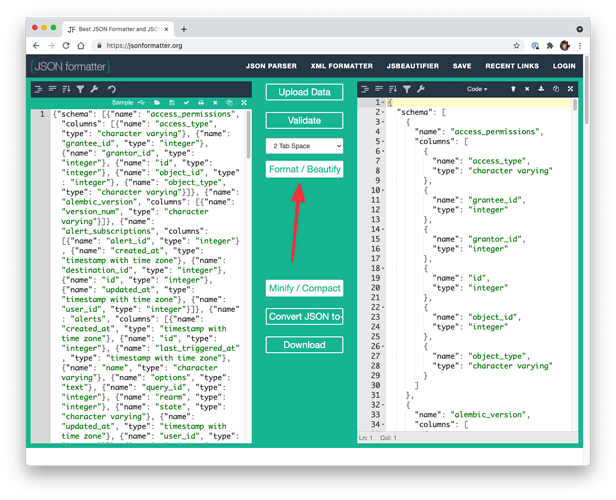Collapse the object at line 26

tap(383, 346)
